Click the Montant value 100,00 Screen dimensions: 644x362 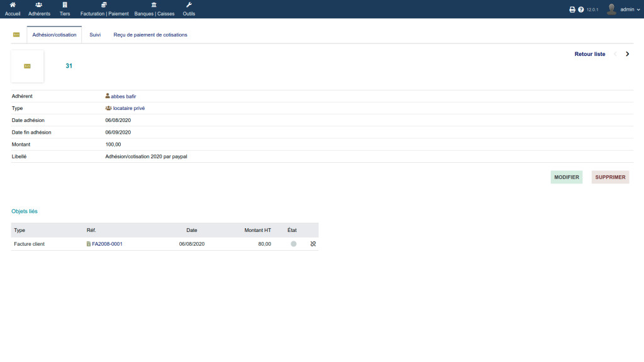(113, 145)
